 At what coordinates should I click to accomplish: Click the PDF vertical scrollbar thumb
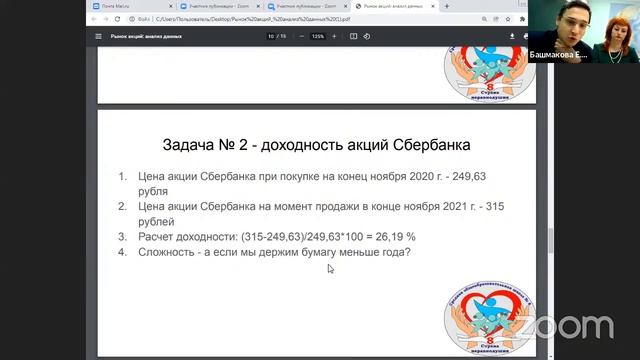pos(551,241)
